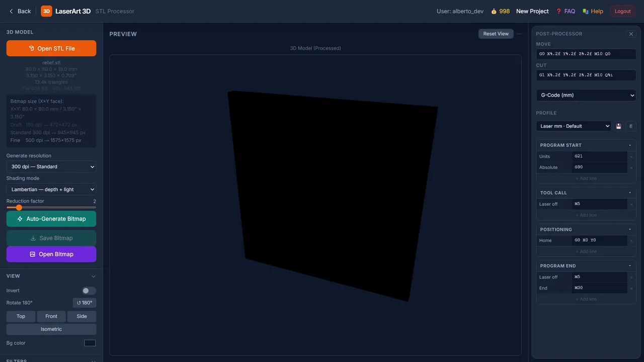Open the FAQ link
The image size is (644, 362).
point(566,11)
